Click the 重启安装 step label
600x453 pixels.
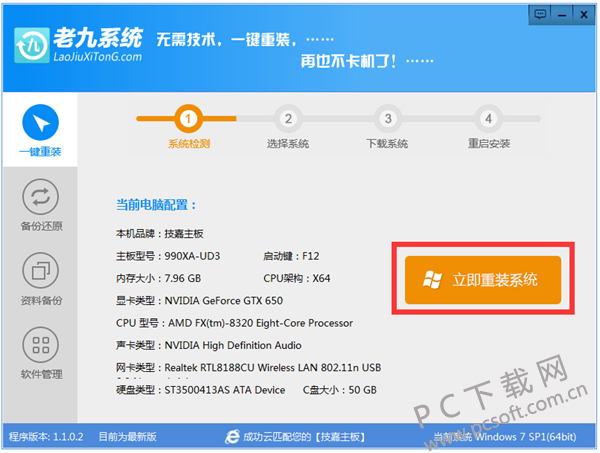(489, 144)
